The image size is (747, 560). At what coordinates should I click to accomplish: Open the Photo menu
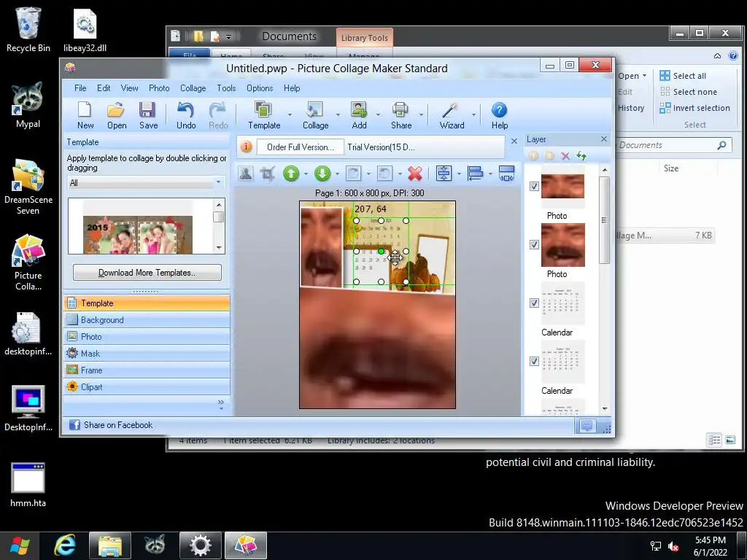pos(158,88)
